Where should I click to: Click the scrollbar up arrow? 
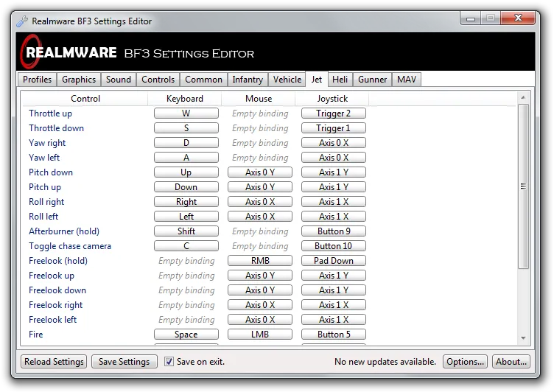click(523, 97)
